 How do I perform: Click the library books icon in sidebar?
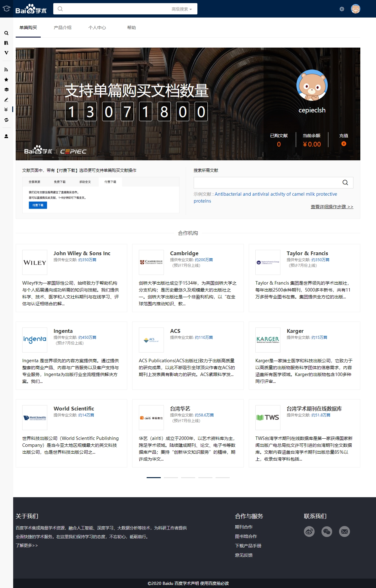[6, 43]
